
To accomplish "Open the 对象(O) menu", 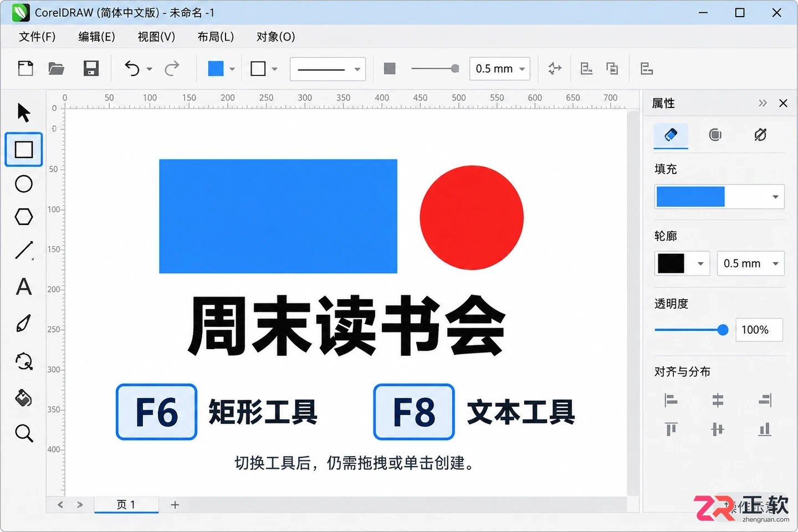I will click(275, 37).
